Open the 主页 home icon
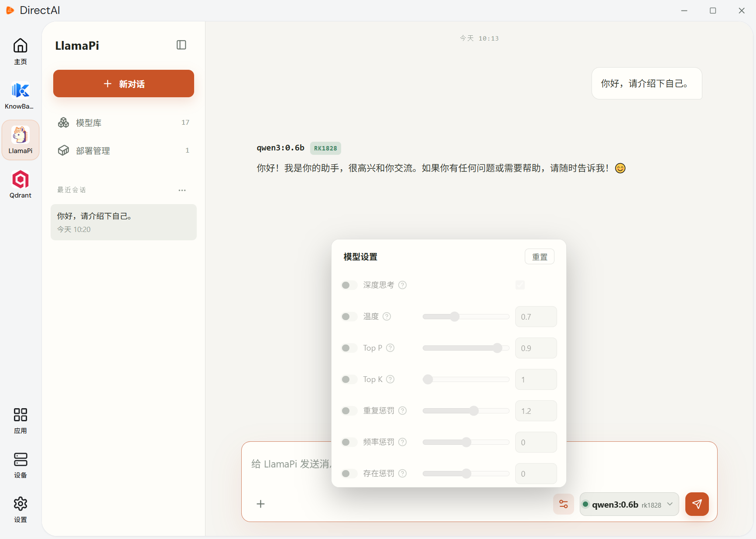The image size is (756, 539). tap(20, 51)
